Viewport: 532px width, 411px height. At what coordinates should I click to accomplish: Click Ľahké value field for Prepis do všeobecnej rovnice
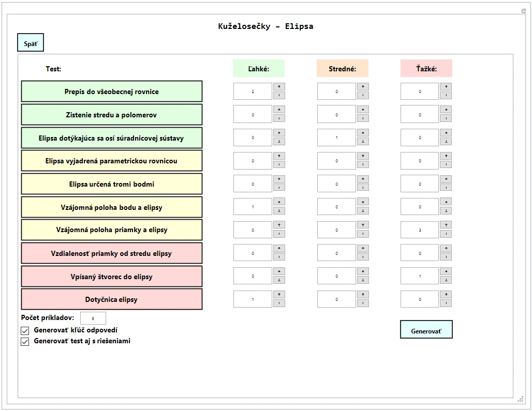pyautogui.click(x=253, y=92)
